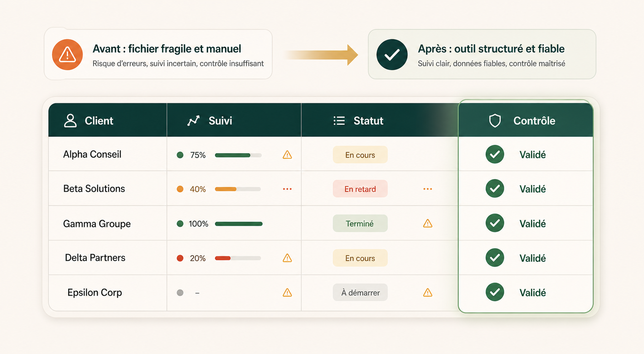Click the 75% value
This screenshot has width=644, height=354.
click(198, 155)
